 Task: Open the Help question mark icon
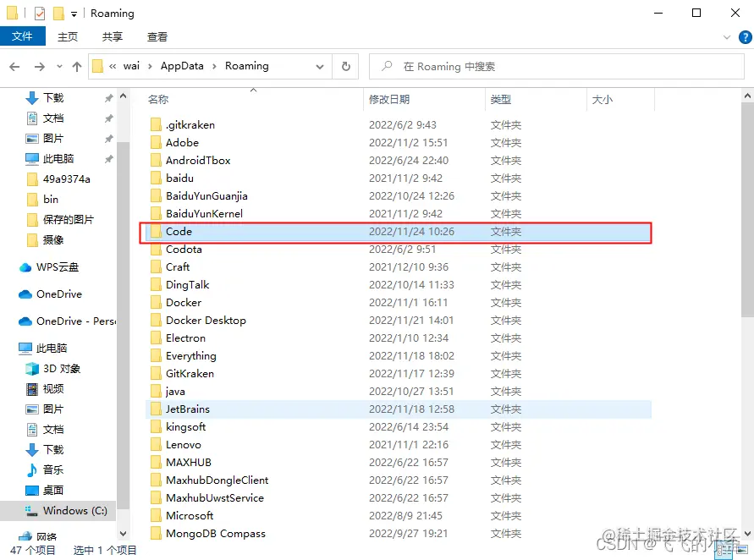(x=745, y=36)
